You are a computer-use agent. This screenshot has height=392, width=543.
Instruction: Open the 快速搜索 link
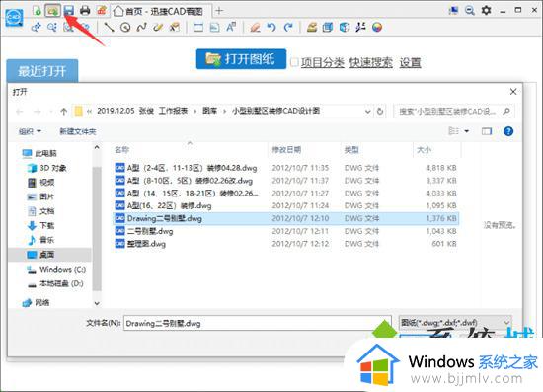(x=370, y=62)
